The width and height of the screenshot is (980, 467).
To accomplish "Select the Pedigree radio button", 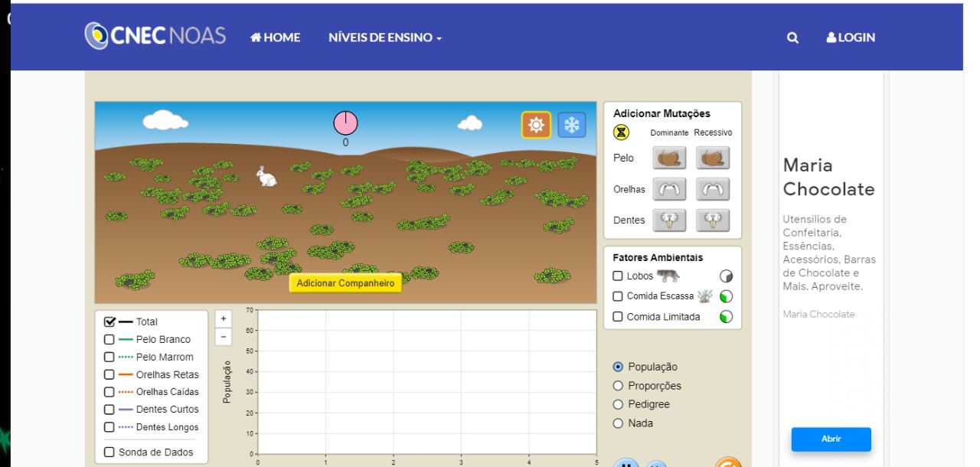I will [x=619, y=404].
